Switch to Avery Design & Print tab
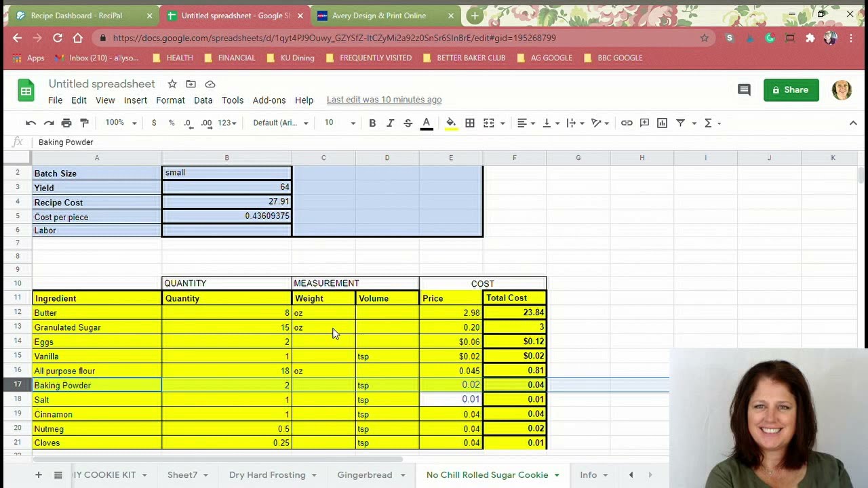The image size is (868, 488). pyautogui.click(x=379, y=16)
